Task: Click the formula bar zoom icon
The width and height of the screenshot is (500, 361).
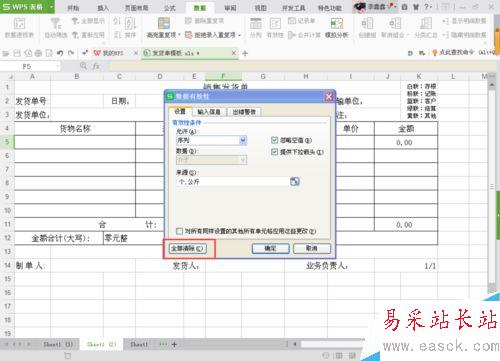Action: point(83,66)
